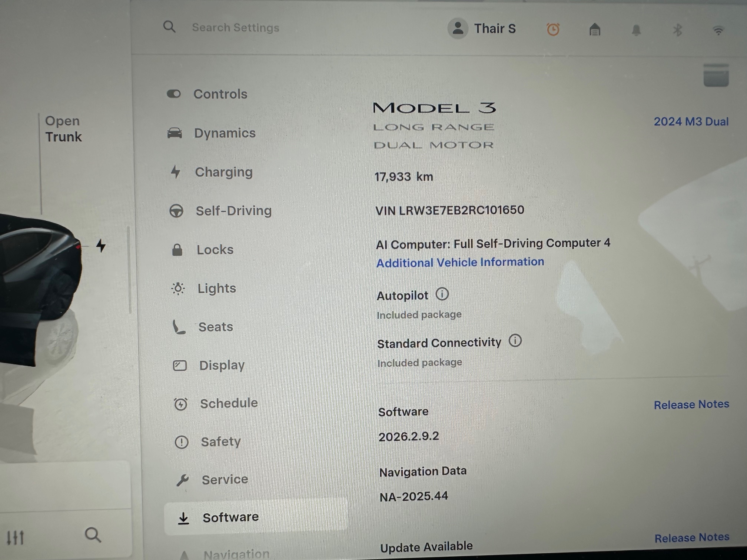Open the Service menu item
Image resolution: width=747 pixels, height=560 pixels.
click(225, 480)
